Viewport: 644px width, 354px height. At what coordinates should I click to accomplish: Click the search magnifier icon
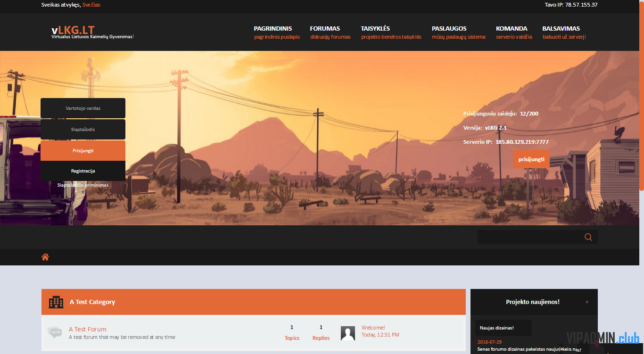(588, 237)
